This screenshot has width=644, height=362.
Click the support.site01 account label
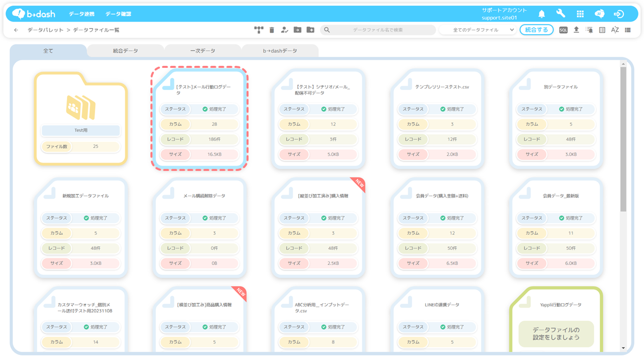coord(499,18)
